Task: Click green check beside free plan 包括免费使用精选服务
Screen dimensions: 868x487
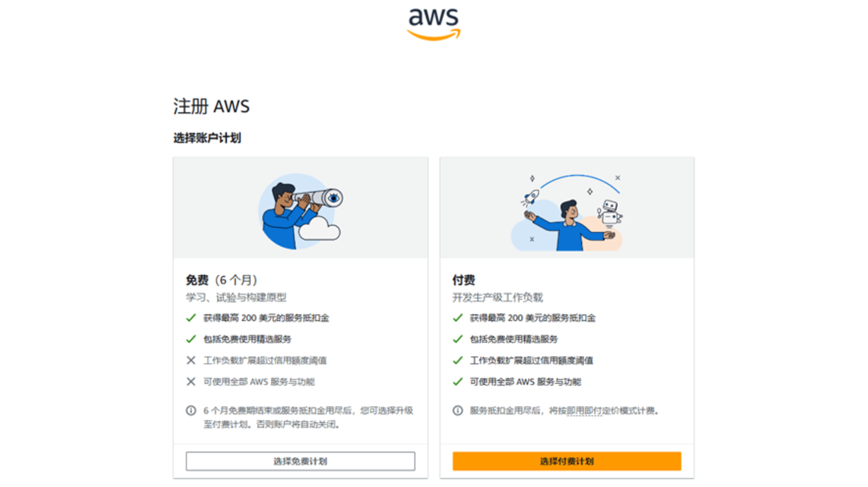Action: 191,339
